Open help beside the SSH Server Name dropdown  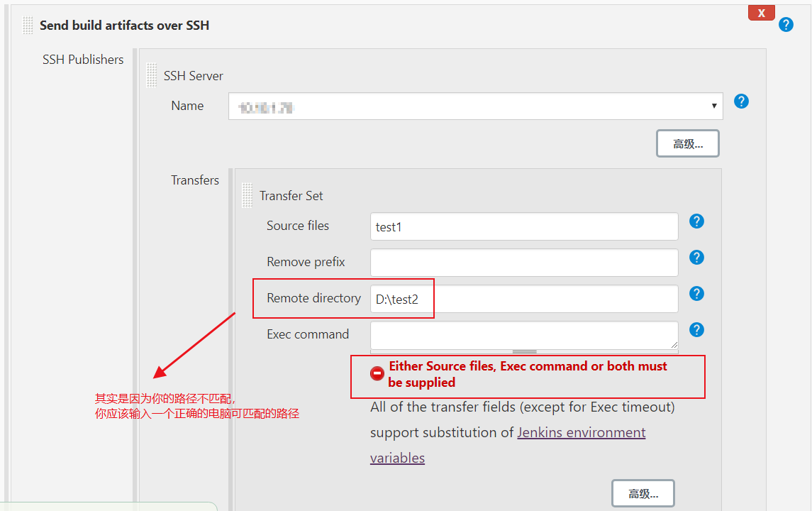coord(741,101)
